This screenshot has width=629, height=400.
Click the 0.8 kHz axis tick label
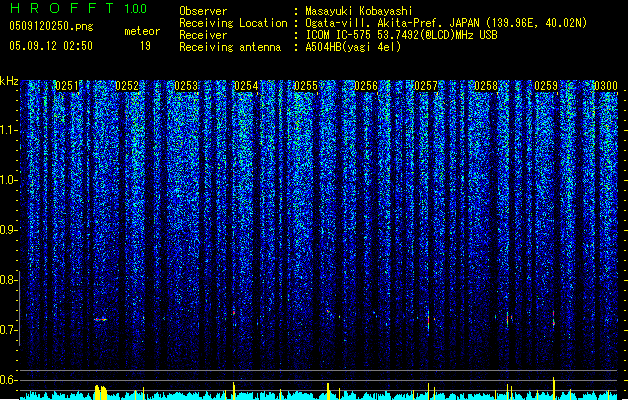(x=9, y=280)
